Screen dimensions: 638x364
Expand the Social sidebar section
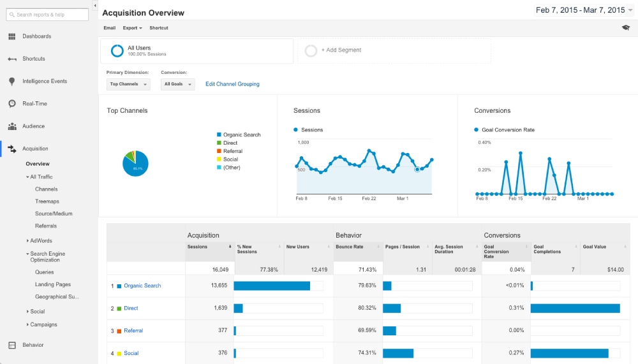(27, 312)
